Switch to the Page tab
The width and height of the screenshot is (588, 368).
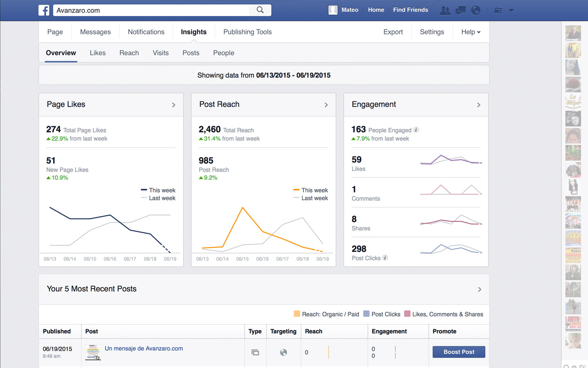[55, 32]
